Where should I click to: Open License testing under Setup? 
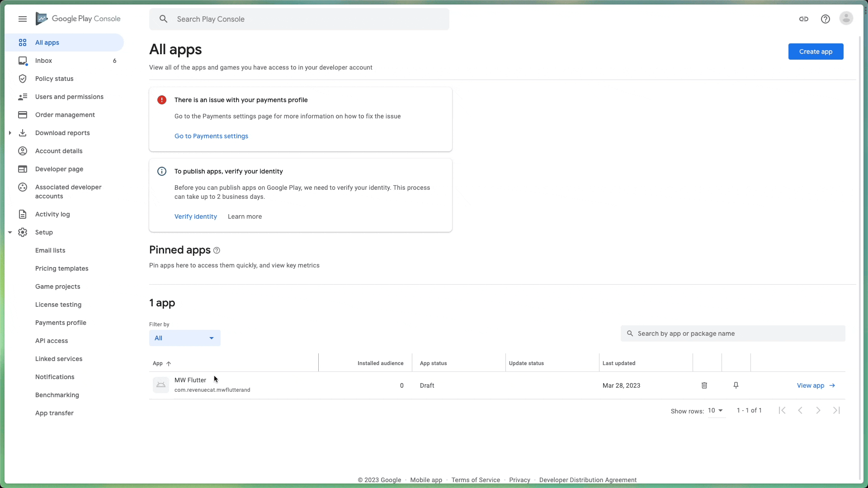[58, 305]
